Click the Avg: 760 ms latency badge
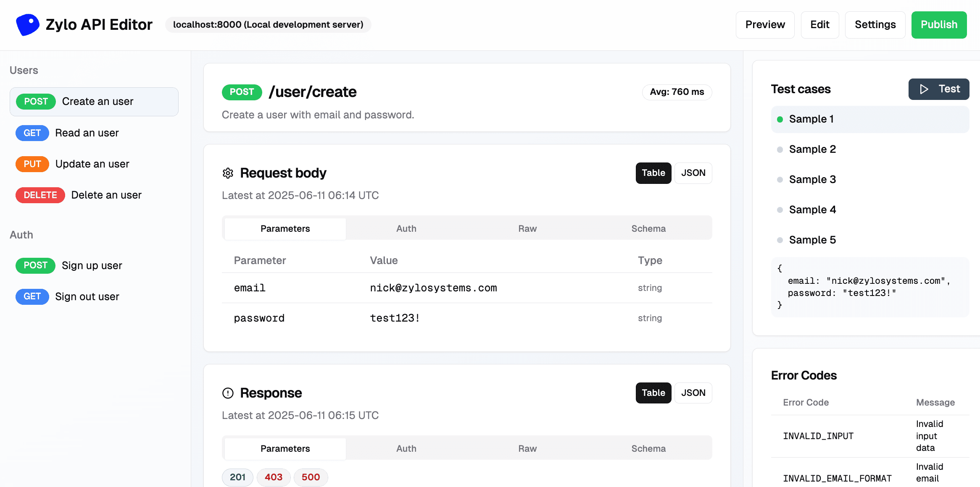Screen dimensions: 980x487 (x=677, y=92)
